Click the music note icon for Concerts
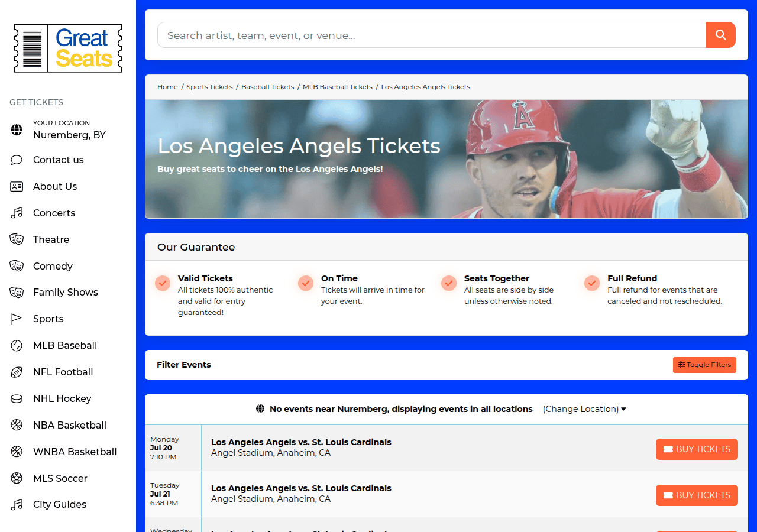This screenshot has width=757, height=532. (x=17, y=213)
